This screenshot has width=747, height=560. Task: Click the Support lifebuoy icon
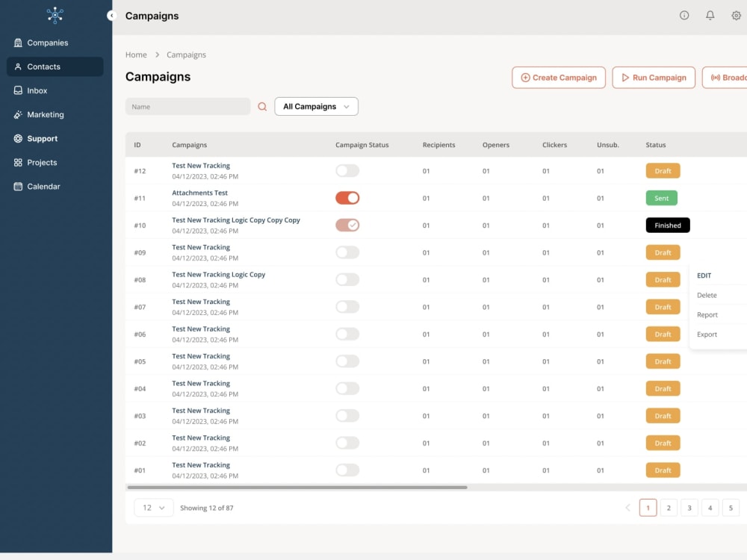[x=18, y=139]
